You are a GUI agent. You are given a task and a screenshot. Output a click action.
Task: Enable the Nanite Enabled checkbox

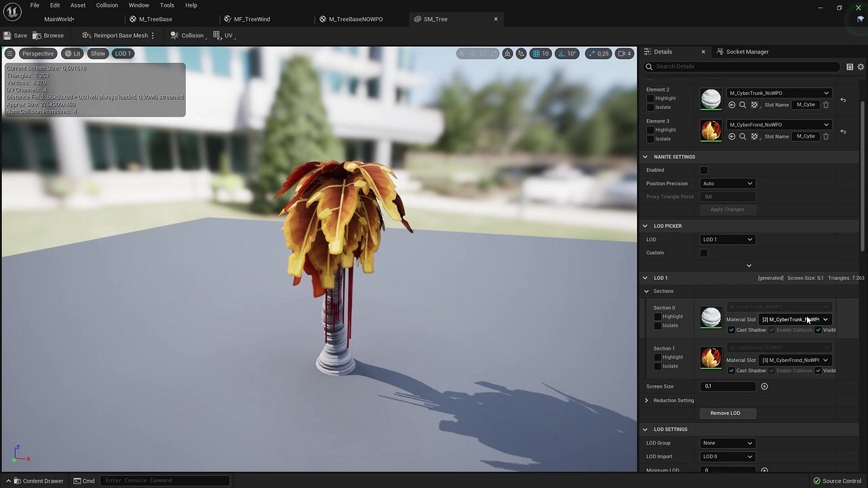(704, 170)
